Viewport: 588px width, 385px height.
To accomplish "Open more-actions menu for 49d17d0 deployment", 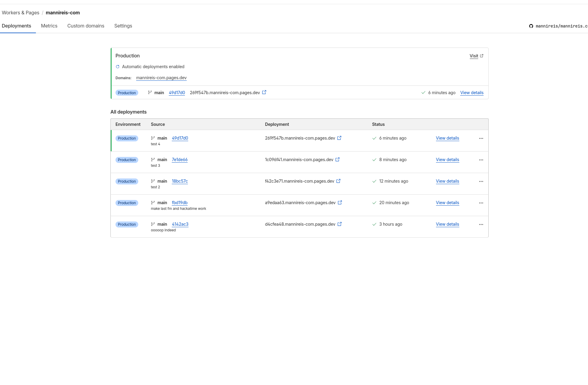I will click(x=481, y=138).
